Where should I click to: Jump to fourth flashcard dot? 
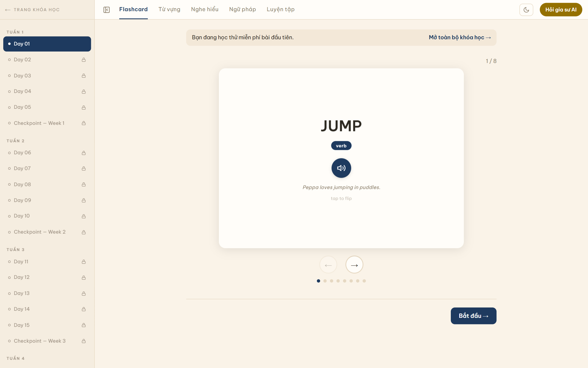coord(338,281)
